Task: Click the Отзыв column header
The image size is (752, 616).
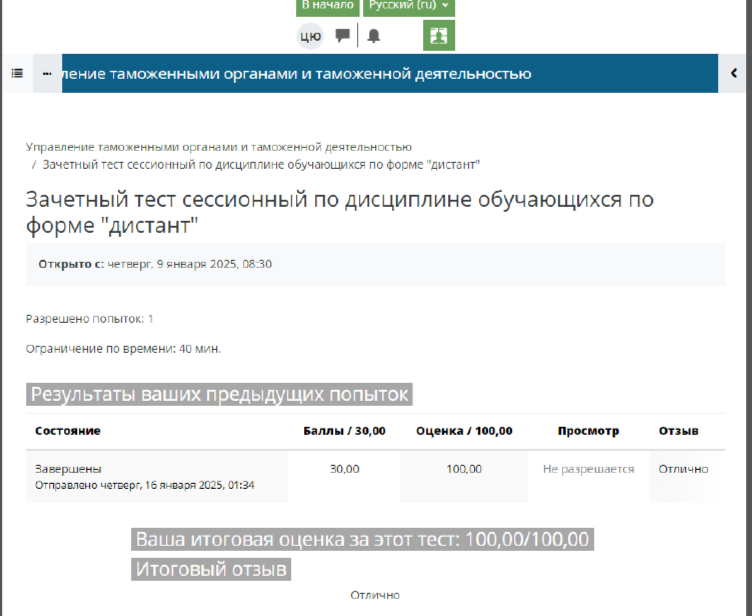Action: tap(678, 431)
